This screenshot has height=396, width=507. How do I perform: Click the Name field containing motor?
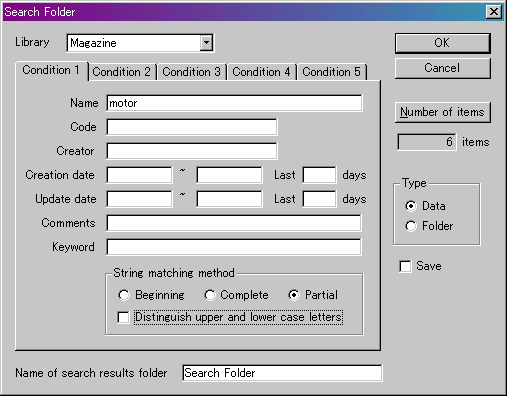[x=234, y=103]
